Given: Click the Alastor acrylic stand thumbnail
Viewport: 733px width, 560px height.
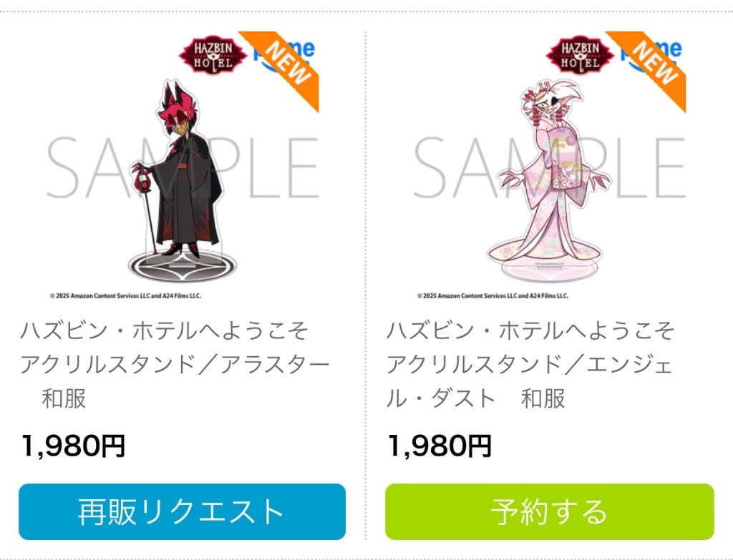Looking at the screenshot, I should pos(183,166).
